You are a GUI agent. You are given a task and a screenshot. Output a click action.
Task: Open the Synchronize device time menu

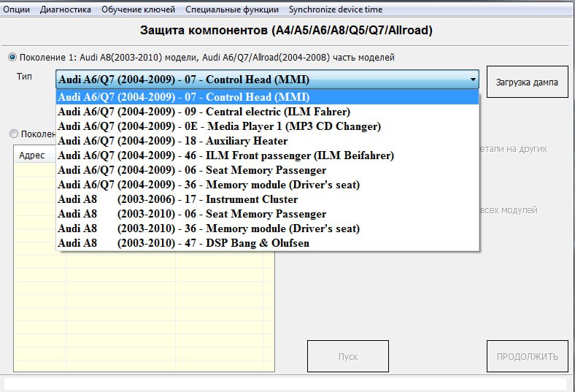click(x=336, y=9)
